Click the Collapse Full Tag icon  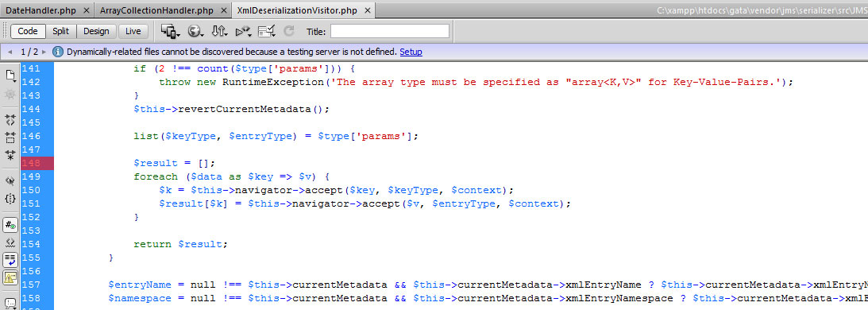10,120
